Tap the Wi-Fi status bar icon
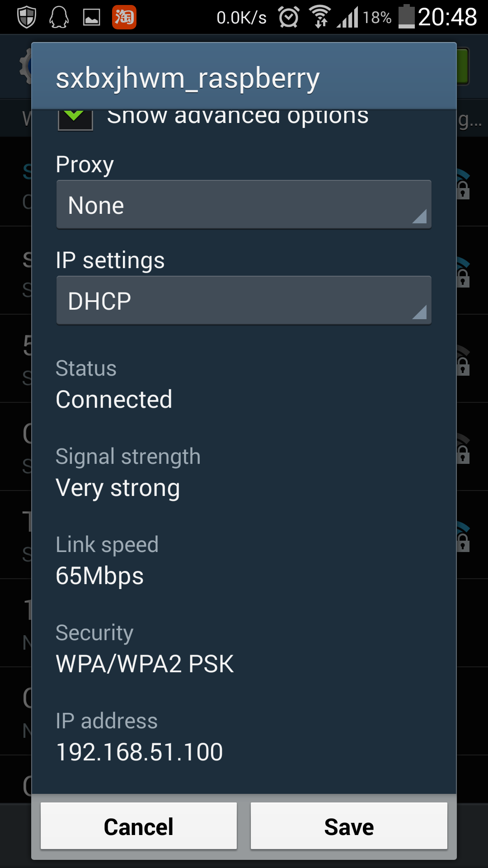 (x=320, y=16)
